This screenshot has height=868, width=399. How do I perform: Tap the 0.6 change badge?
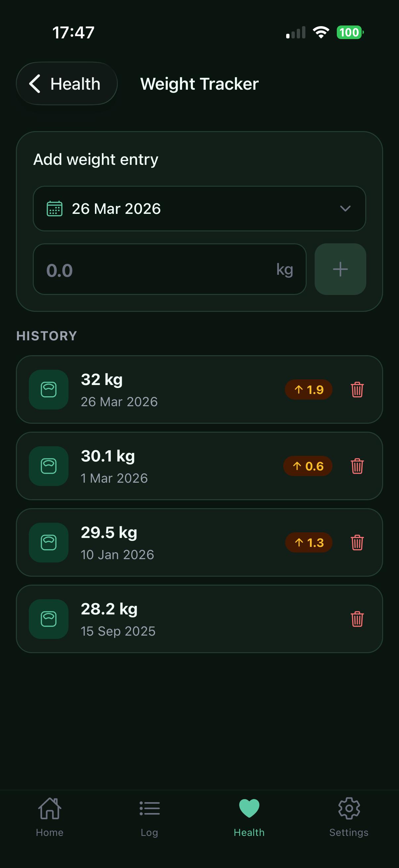tap(308, 466)
